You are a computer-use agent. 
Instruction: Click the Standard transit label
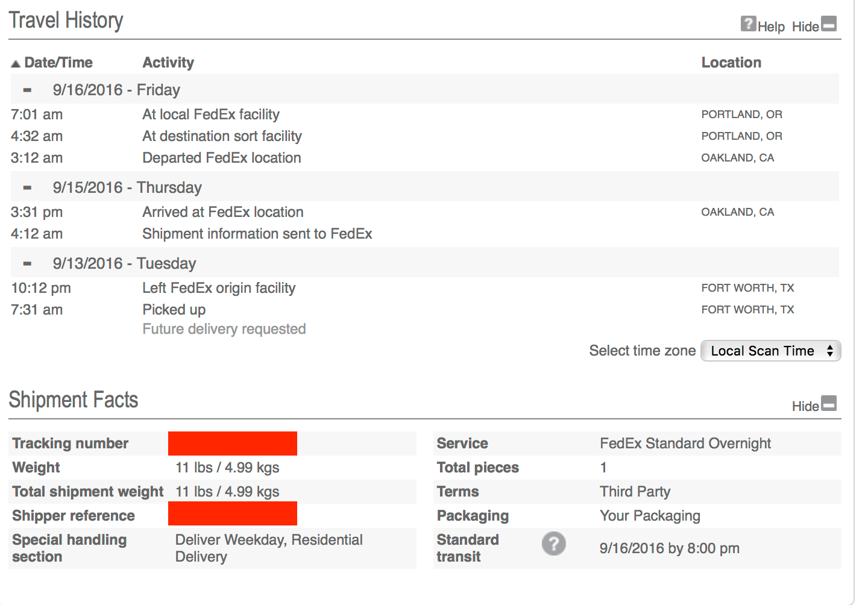pyautogui.click(x=468, y=548)
